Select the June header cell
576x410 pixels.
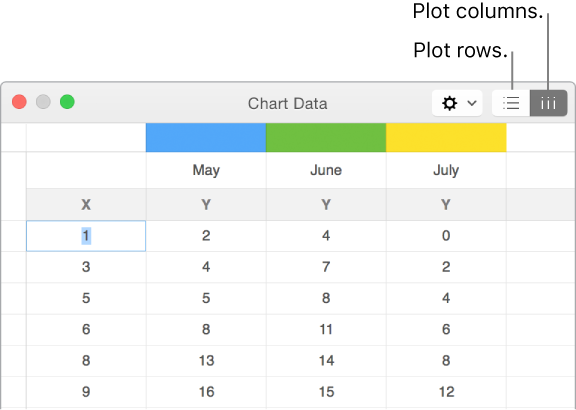pos(326,170)
